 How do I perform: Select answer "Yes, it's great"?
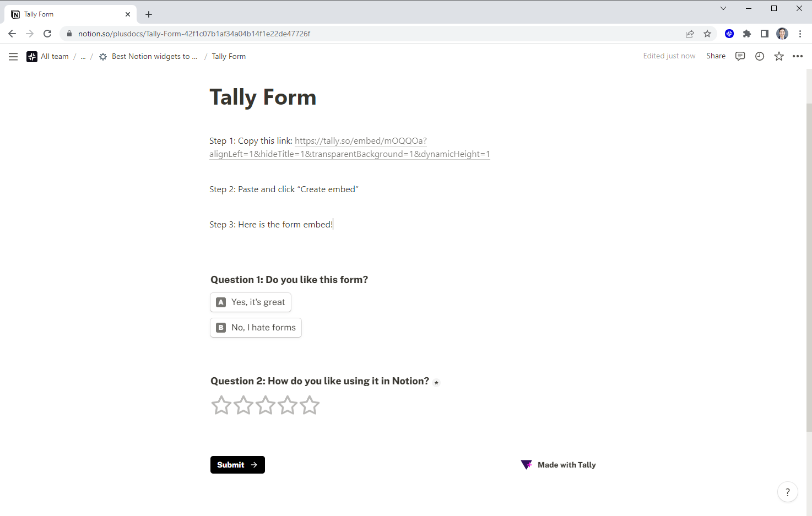point(251,302)
